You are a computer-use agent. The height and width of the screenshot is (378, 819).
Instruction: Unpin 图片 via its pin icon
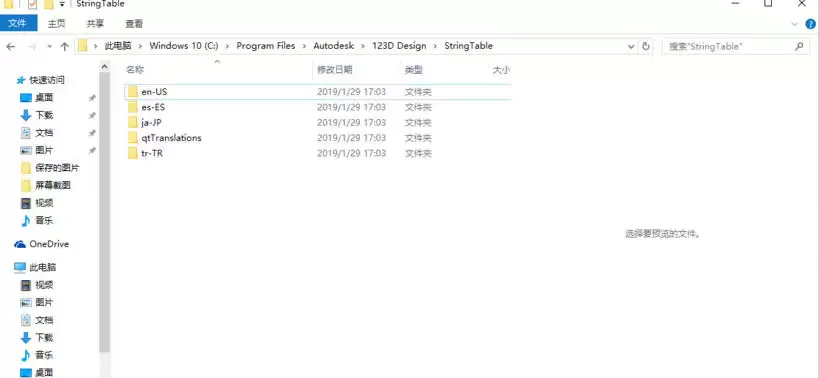click(x=92, y=150)
